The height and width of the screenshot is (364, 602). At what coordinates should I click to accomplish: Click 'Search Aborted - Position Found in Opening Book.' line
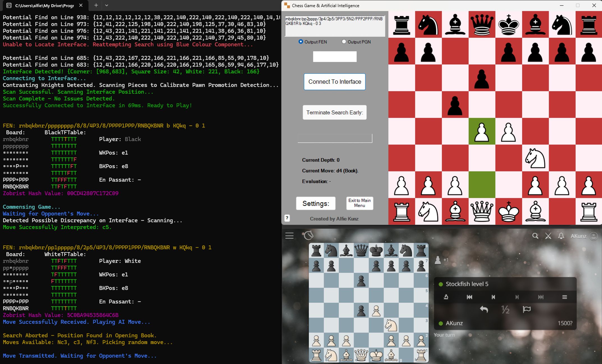pos(80,335)
